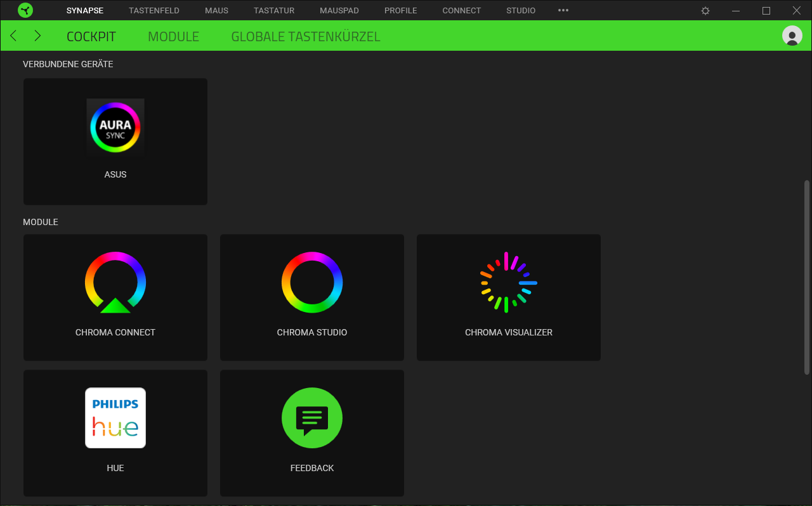Viewport: 812px width, 506px height.
Task: Open the Feedback speech bubble icon
Action: coord(312,418)
